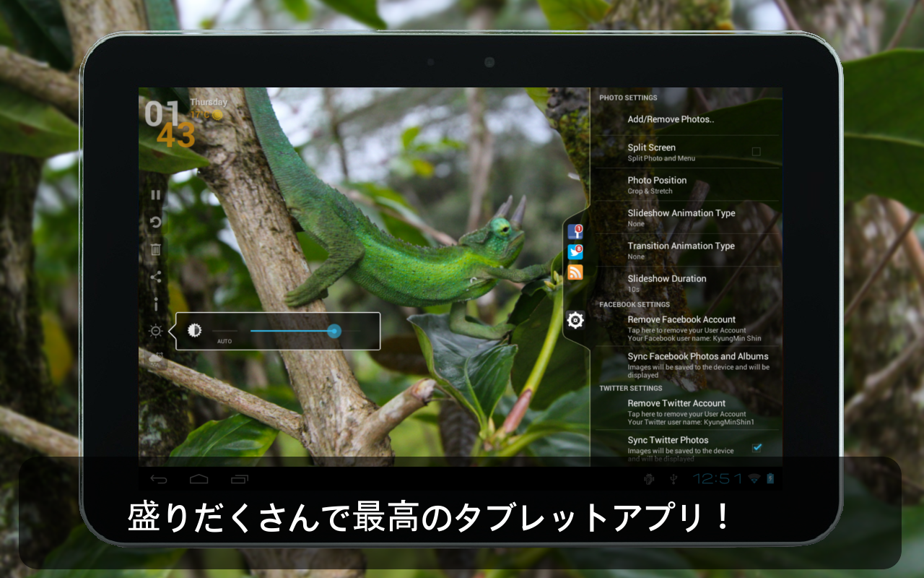Enable the Split Screen checkbox

[x=757, y=152]
